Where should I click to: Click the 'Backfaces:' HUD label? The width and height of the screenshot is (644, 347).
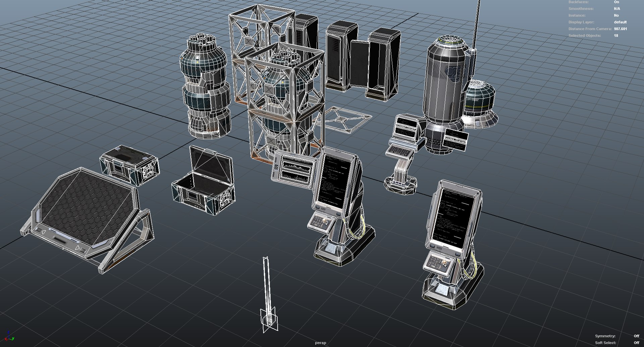click(x=578, y=2)
